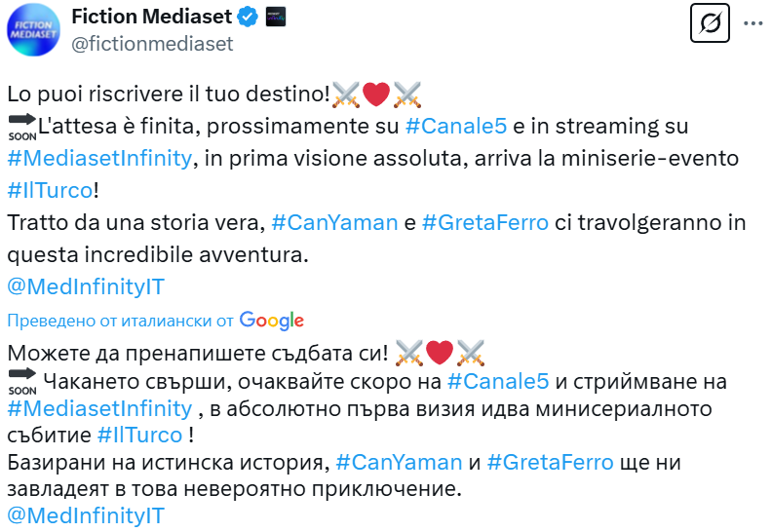Click the Fiction Mediaset display name
Image resolution: width=772 pixels, height=532 pixels.
tap(153, 17)
